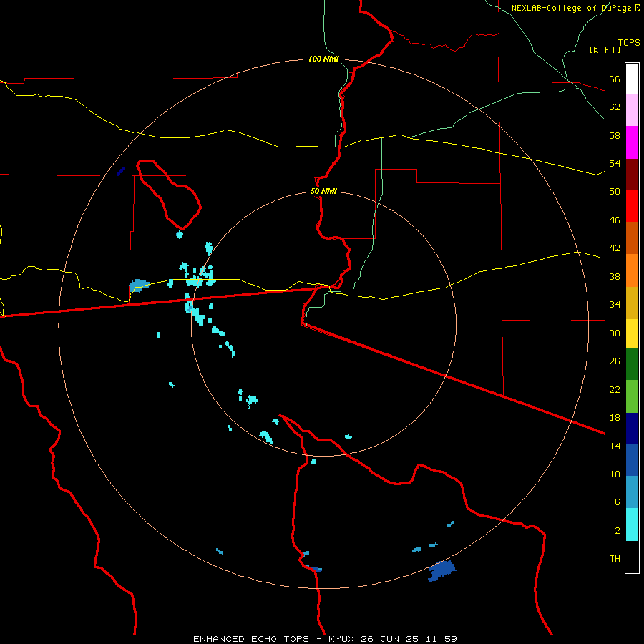Click the navy 14-18 kft swatch
This screenshot has height=644, width=644.
[632, 429]
